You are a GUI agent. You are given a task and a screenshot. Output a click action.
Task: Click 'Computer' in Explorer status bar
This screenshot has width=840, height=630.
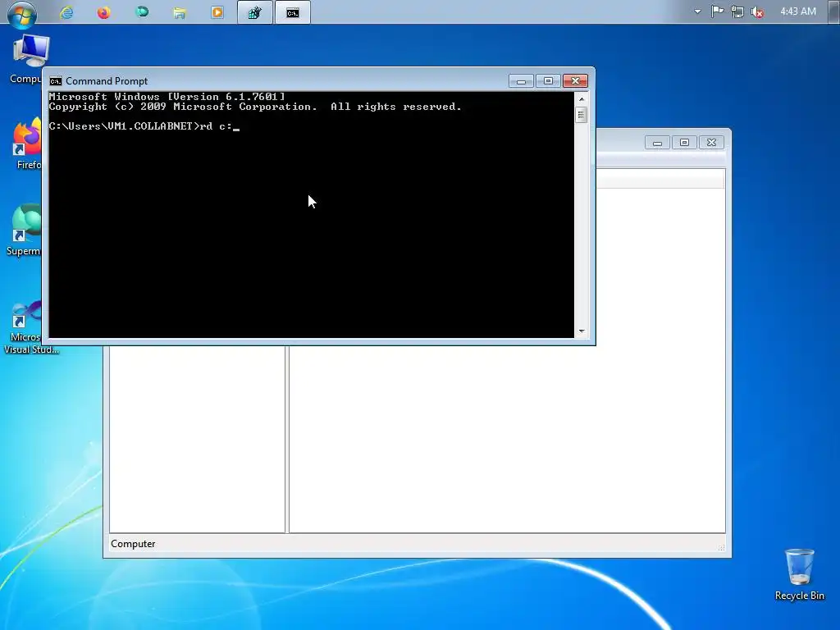coord(133,544)
